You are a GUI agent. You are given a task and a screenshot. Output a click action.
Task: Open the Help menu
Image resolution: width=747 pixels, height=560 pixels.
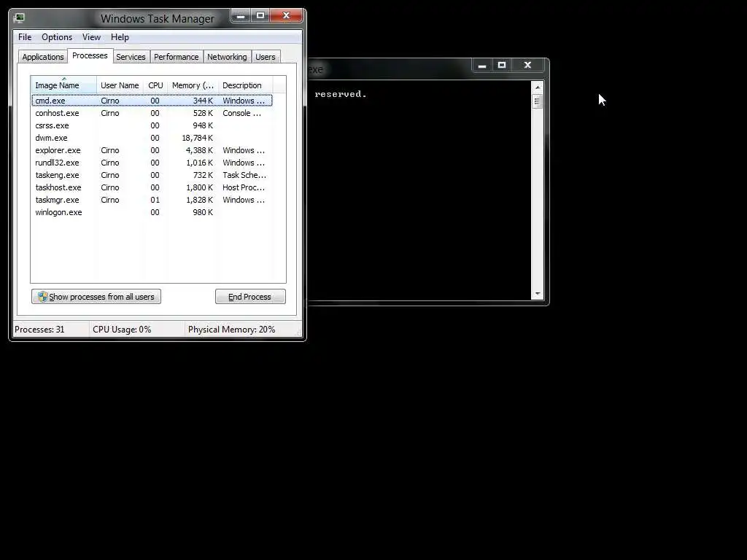[120, 37]
